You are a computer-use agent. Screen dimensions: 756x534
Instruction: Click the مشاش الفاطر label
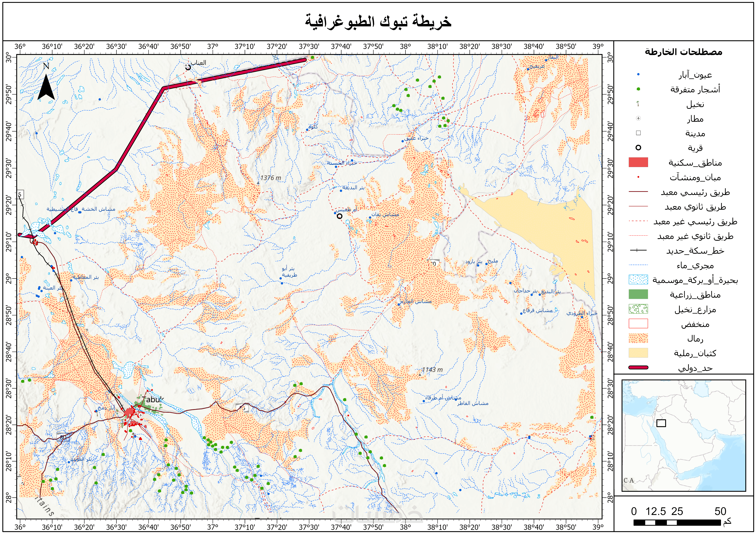tap(473, 403)
